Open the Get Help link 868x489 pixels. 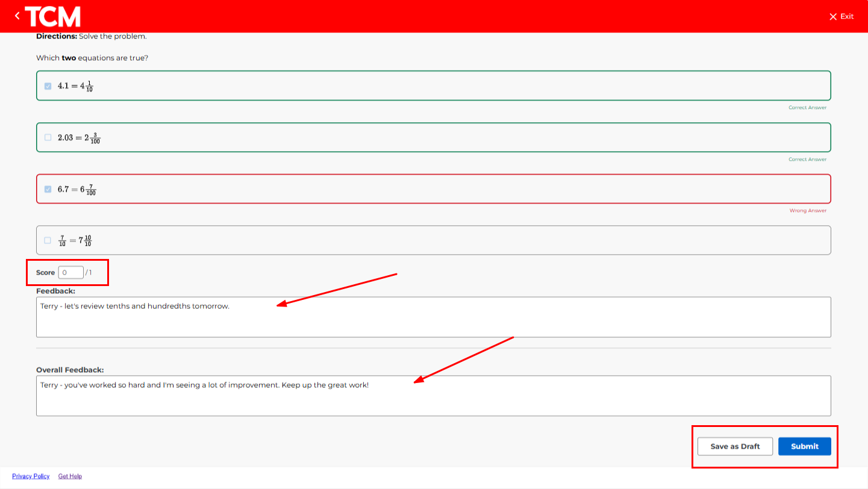point(70,476)
